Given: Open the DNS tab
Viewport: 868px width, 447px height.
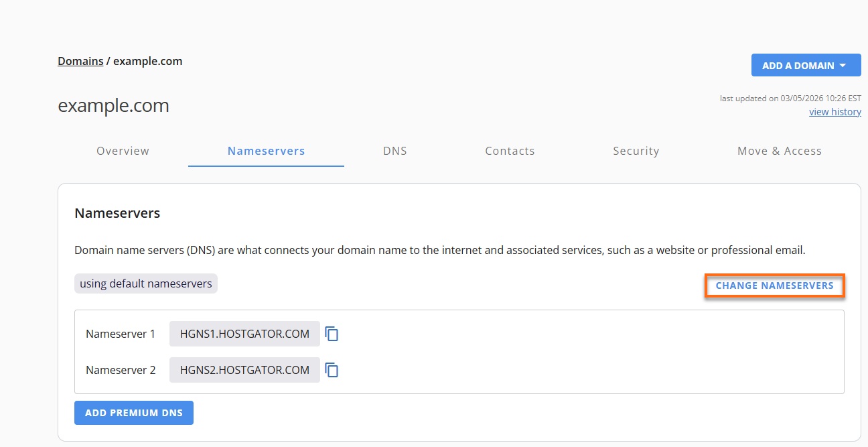Looking at the screenshot, I should (395, 151).
